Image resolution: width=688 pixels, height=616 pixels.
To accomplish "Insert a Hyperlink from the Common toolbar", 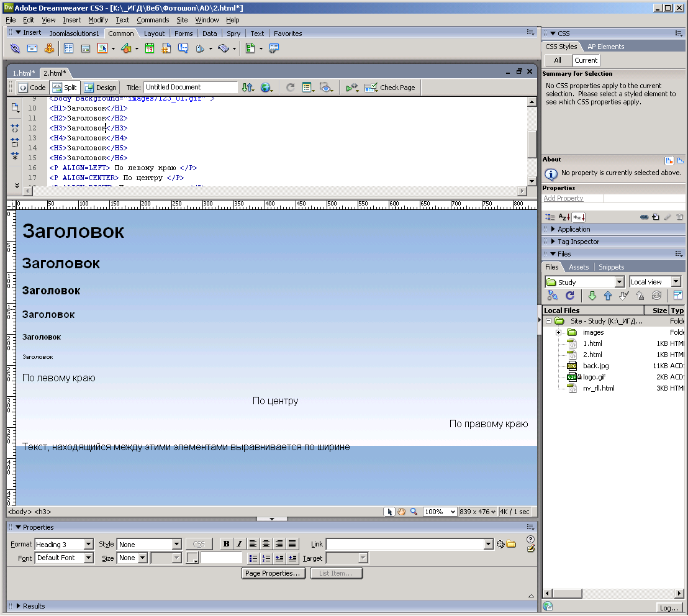I will tap(15, 48).
